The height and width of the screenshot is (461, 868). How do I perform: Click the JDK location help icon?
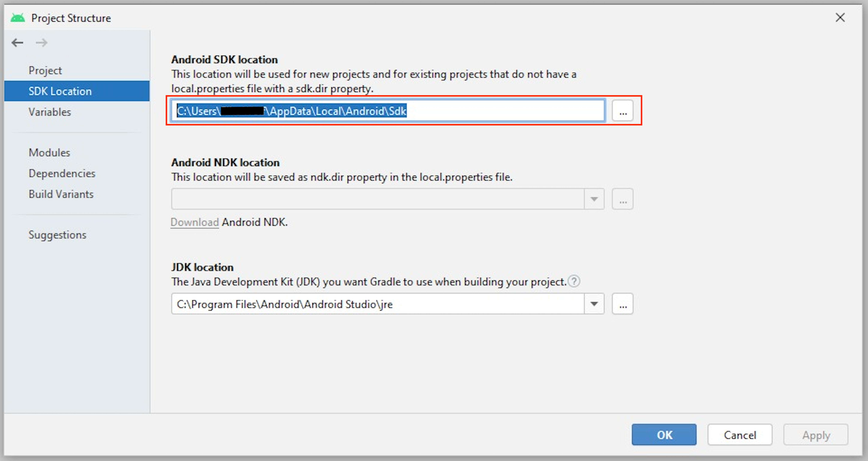coord(574,281)
